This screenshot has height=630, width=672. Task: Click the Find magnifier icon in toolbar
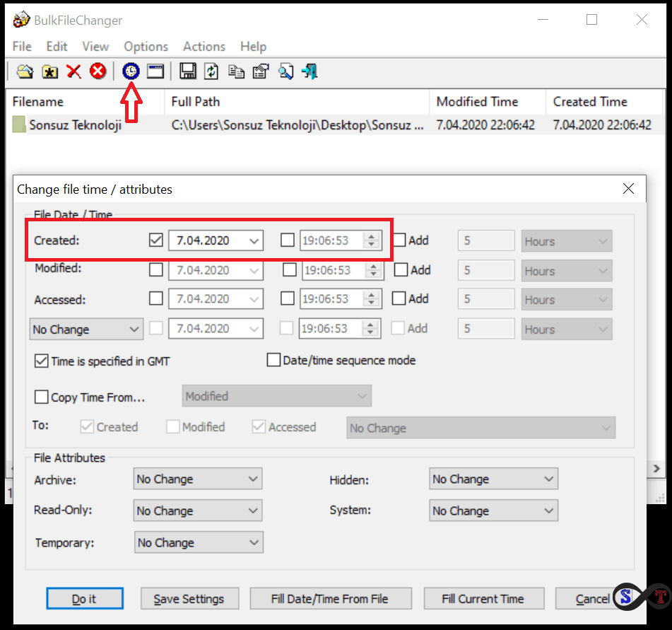coord(285,71)
